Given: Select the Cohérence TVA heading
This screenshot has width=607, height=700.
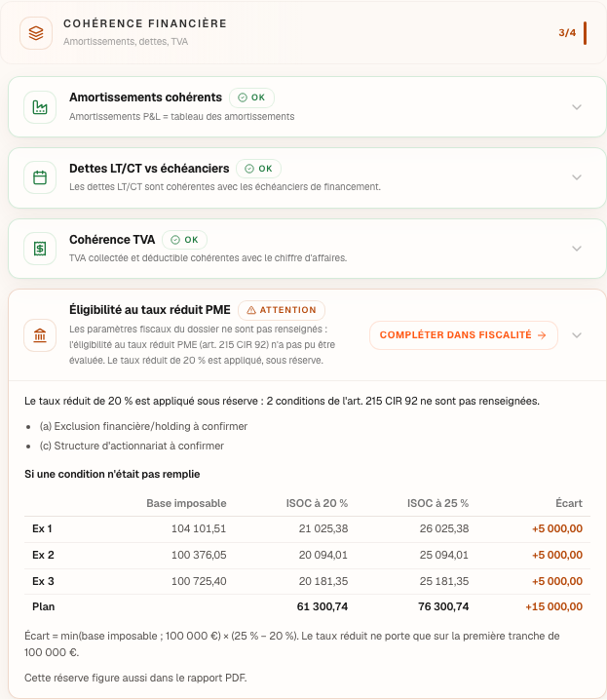Looking at the screenshot, I should coord(112,239).
